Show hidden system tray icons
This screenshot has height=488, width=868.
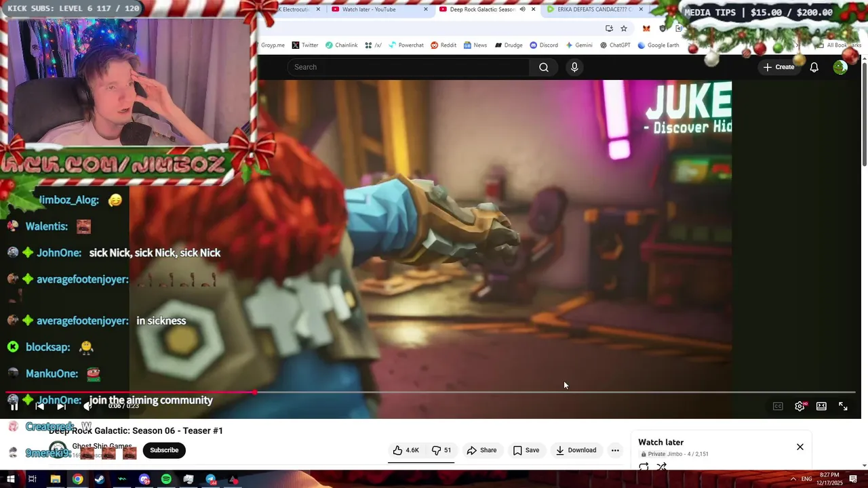793,479
